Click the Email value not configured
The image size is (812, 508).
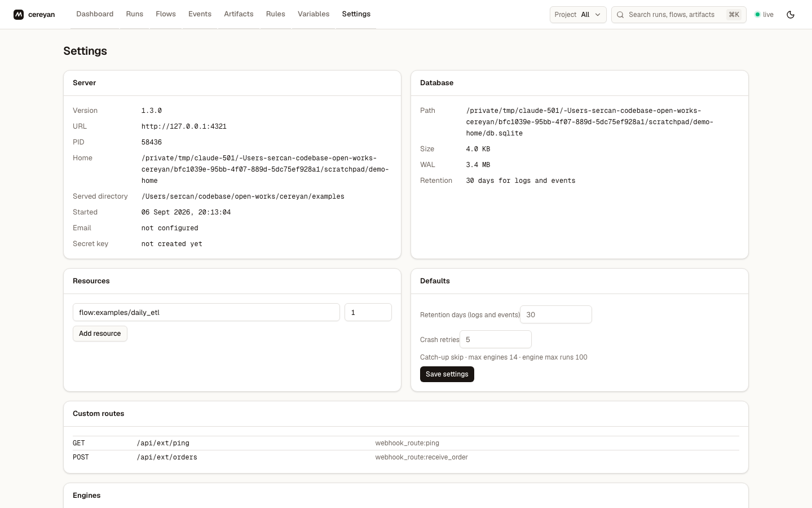pos(170,228)
